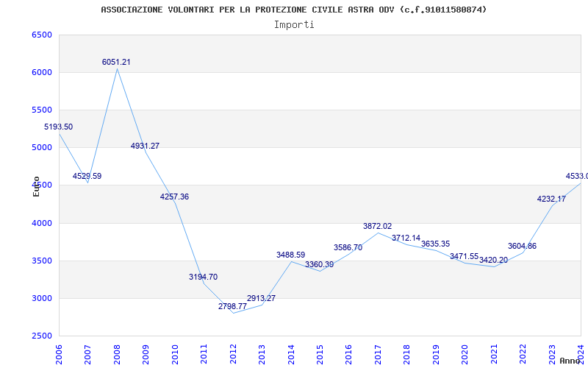Click the data label 2798.77
This screenshot has width=588, height=368.
pyautogui.click(x=232, y=306)
